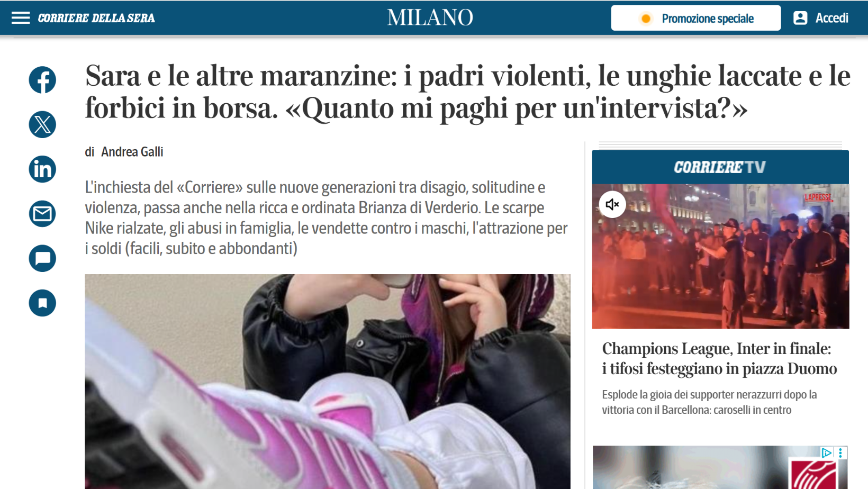Open author Andrea Galli's page

point(132,152)
